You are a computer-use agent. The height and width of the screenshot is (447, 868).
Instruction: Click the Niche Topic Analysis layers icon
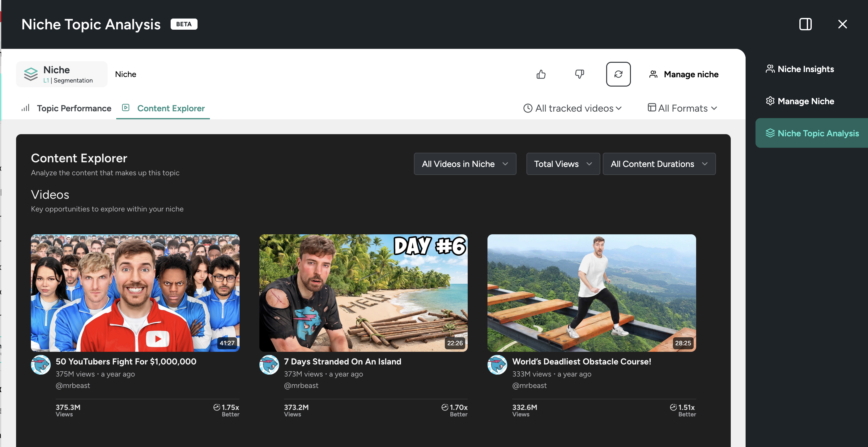coord(770,133)
